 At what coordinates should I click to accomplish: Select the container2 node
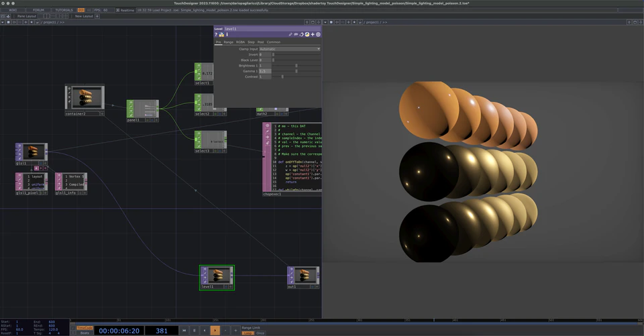click(x=85, y=100)
